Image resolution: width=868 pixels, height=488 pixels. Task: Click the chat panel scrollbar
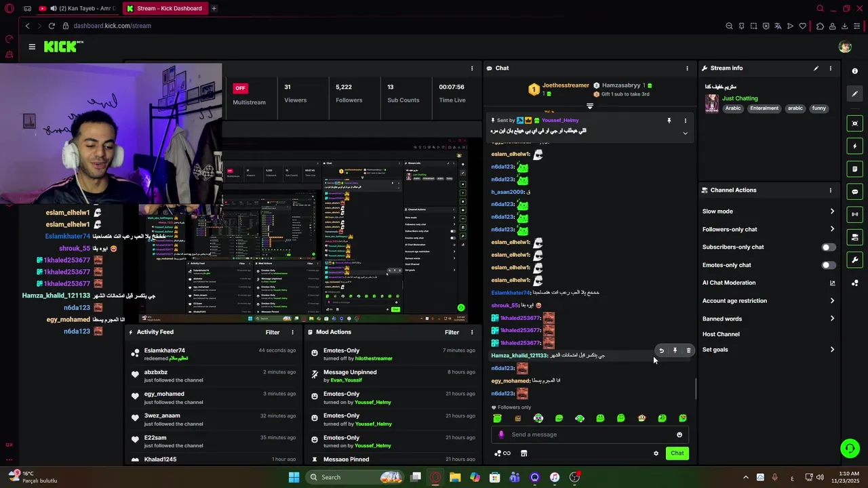(695, 388)
